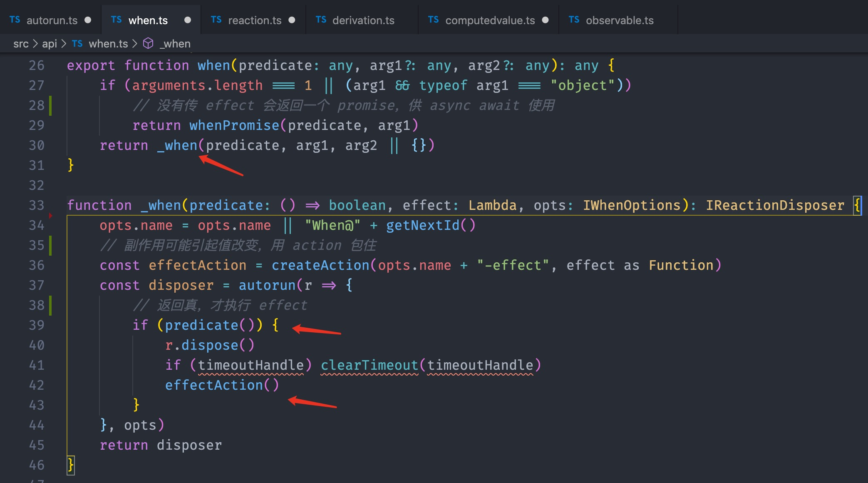Click the whenPromise call on line 29
The image size is (868, 483).
(234, 125)
